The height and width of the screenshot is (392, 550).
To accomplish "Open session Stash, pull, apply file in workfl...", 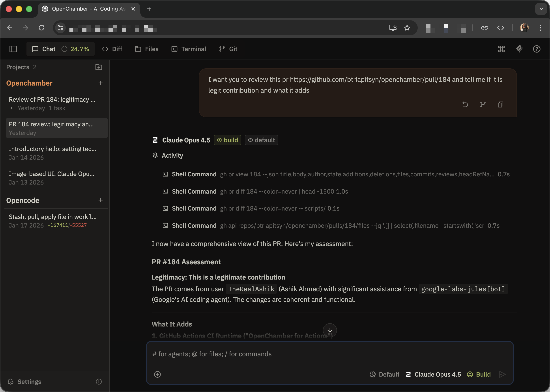I will [x=57, y=221].
